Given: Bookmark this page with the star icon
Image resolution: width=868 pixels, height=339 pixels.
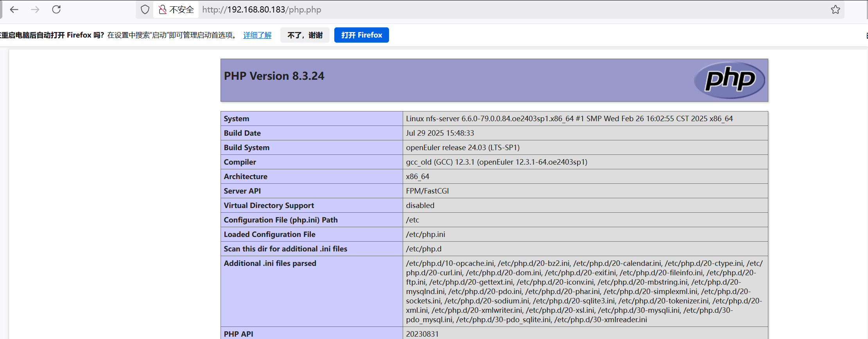Looking at the screenshot, I should tap(836, 9).
